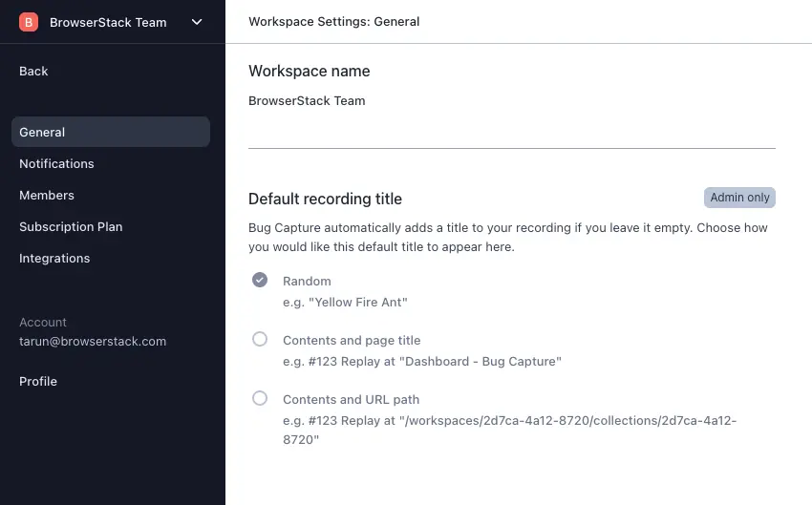Click the Default recording title heading
Screen dimensions: 812x505
pyautogui.click(x=325, y=199)
